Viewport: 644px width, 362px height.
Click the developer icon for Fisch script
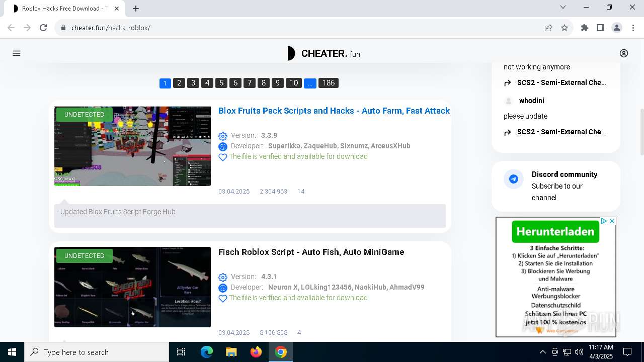[223, 288]
